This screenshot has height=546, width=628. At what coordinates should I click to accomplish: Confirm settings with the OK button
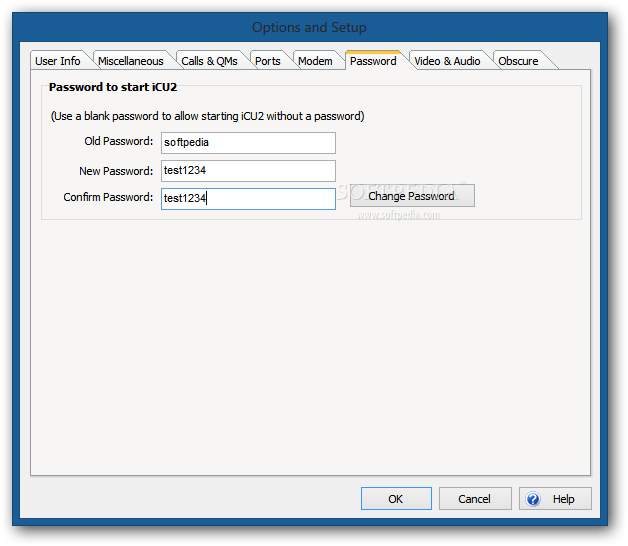(396, 499)
